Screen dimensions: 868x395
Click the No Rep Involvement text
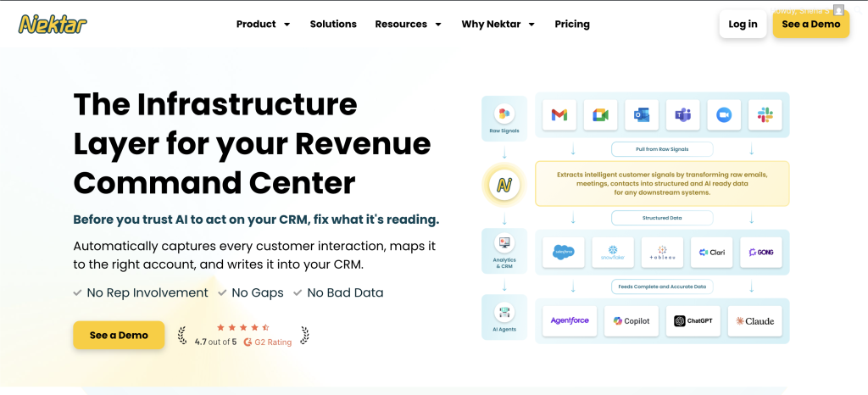click(x=147, y=292)
